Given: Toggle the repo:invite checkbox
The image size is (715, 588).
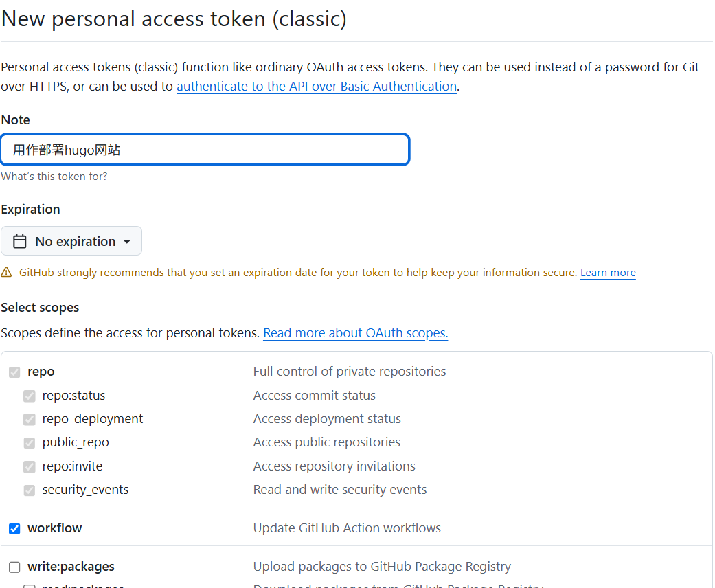Looking at the screenshot, I should click(30, 466).
